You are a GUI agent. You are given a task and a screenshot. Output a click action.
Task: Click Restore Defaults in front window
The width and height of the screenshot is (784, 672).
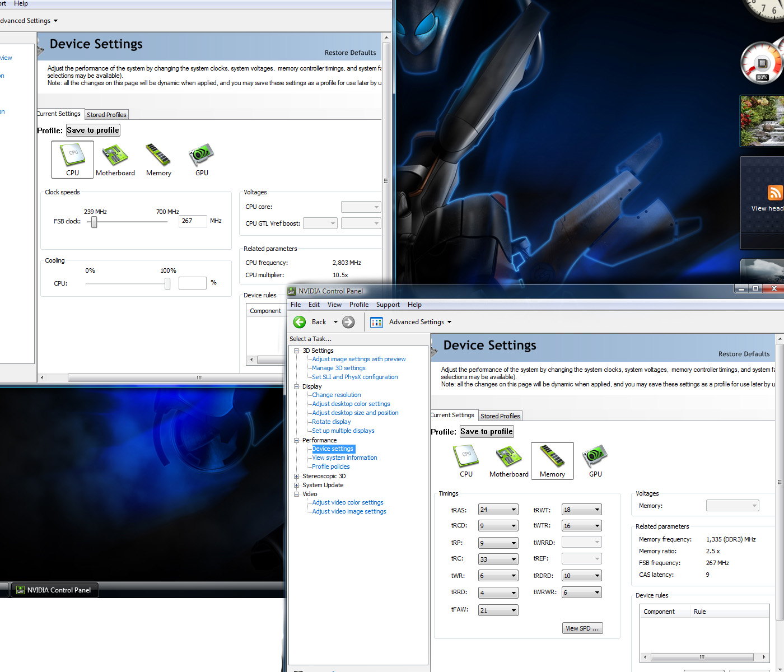[x=744, y=354]
